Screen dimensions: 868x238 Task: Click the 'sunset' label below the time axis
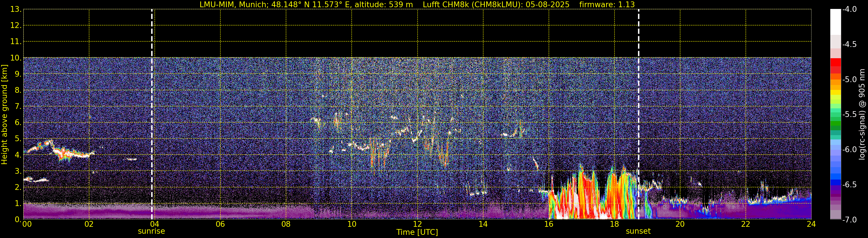pos(638,231)
